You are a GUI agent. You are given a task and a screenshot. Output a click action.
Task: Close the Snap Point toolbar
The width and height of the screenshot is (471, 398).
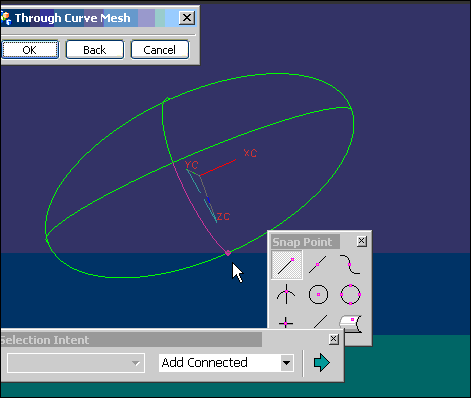(x=362, y=241)
